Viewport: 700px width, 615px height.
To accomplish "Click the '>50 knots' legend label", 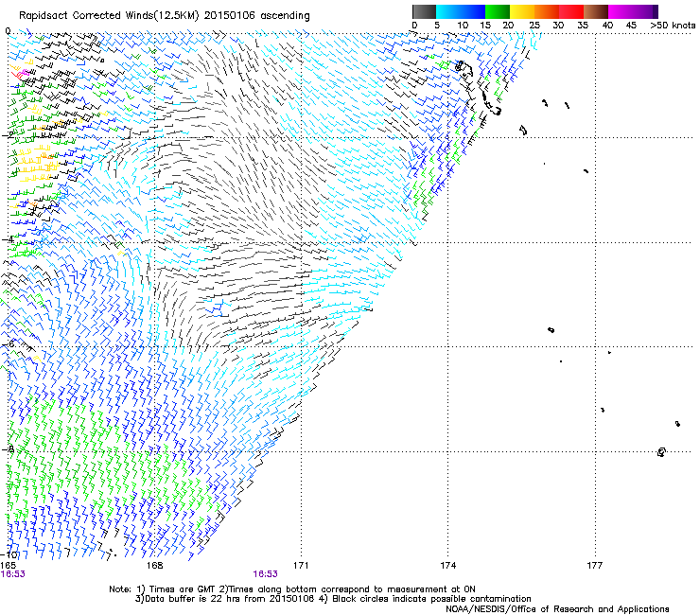I will coord(673,26).
